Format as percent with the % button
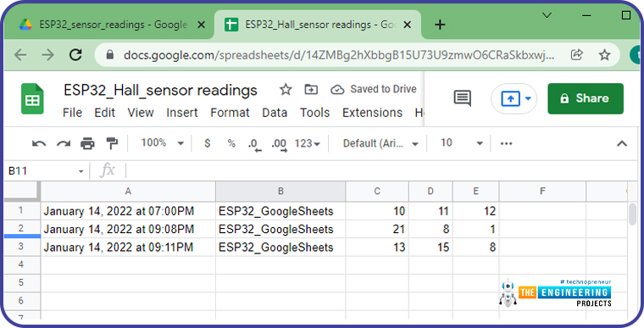 [x=231, y=143]
